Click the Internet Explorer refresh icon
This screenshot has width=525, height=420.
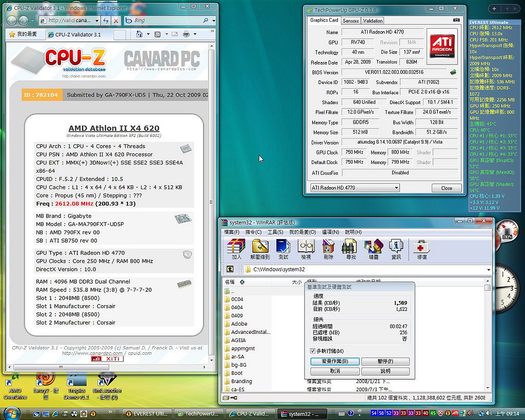tap(106, 21)
